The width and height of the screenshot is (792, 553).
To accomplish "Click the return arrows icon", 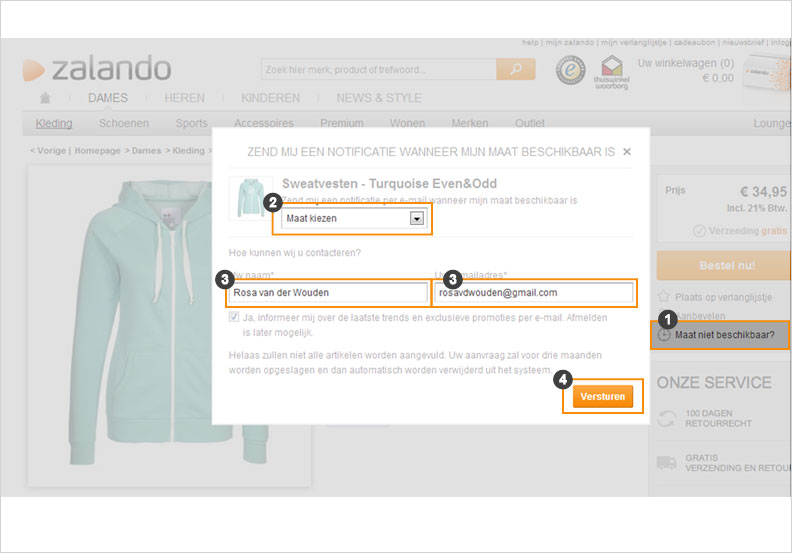I will click(667, 418).
